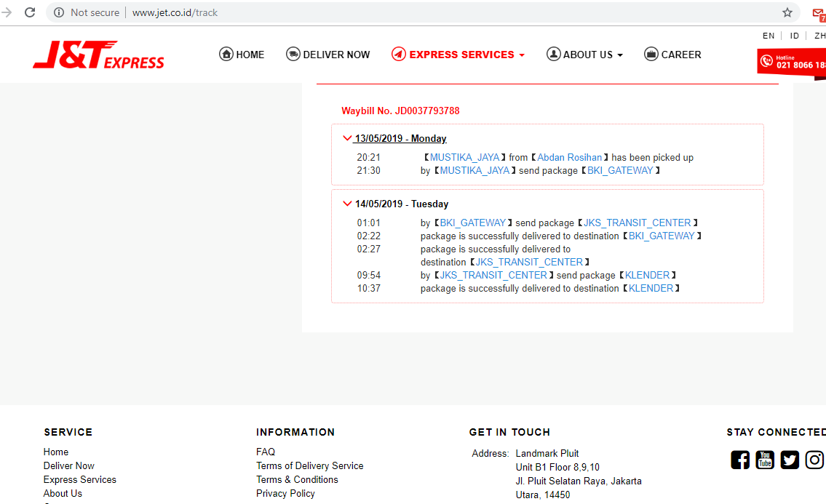Viewport: 826px width, 504px height.
Task: Click MUSTIKA_JAYA link in the 21:30 row
Action: 474,171
